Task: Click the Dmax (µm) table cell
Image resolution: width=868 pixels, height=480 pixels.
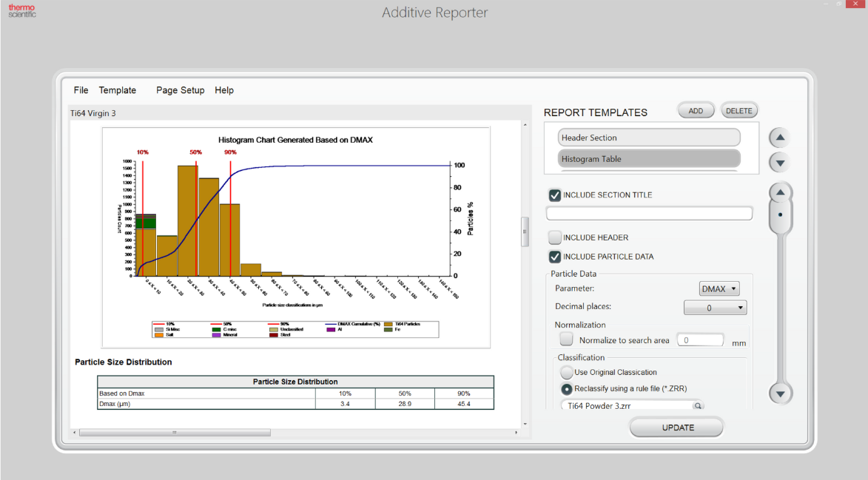Action: tap(206, 404)
